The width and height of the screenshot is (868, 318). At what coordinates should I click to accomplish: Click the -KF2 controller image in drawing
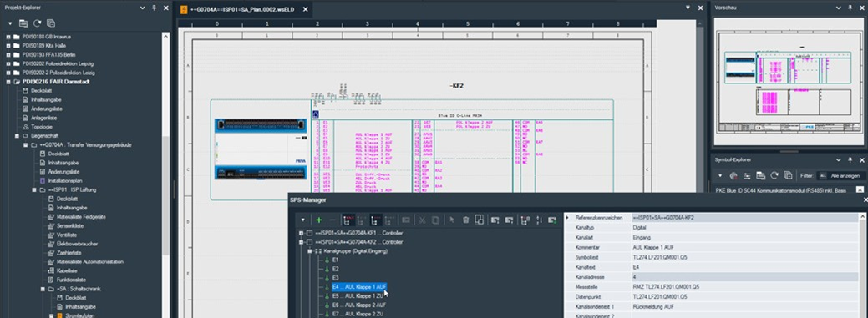click(261, 149)
